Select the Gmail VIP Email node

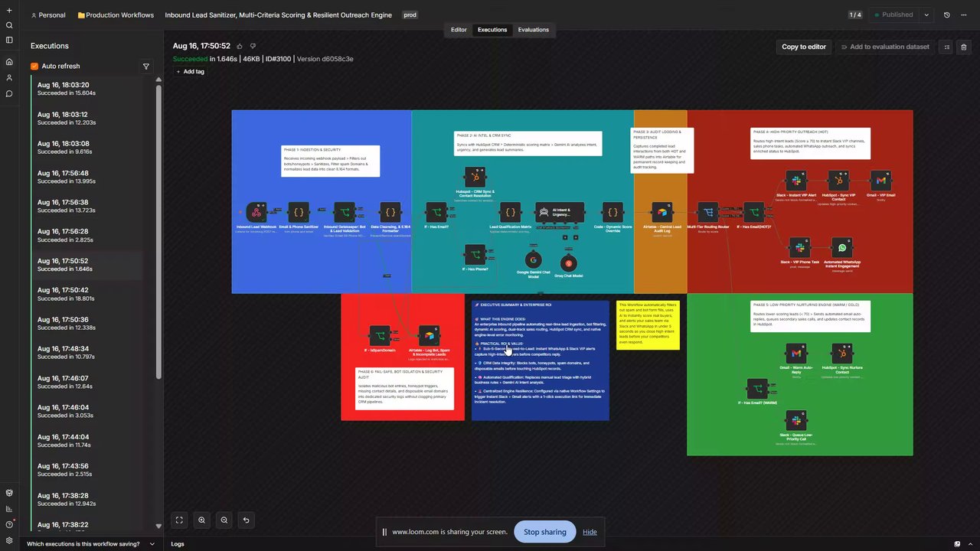point(881,181)
